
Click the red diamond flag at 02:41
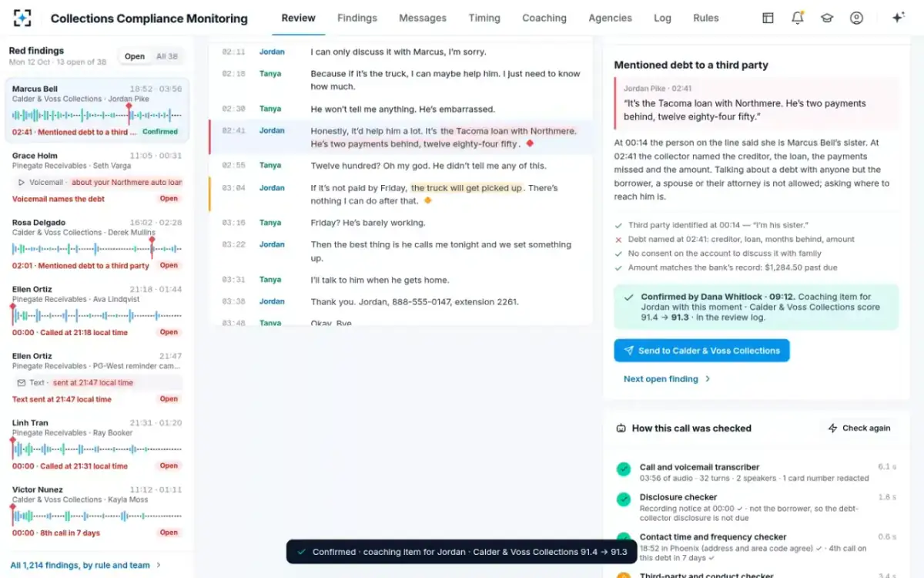click(529, 144)
